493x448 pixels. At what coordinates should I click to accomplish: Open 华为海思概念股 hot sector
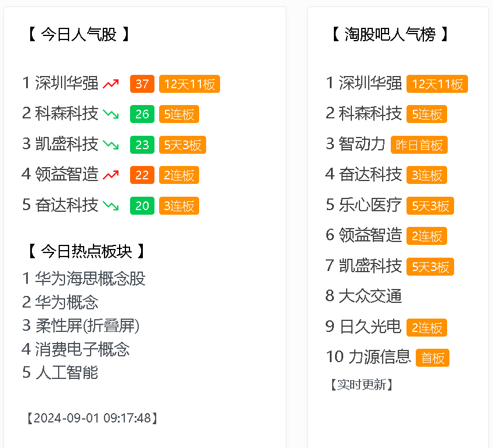pos(84,279)
